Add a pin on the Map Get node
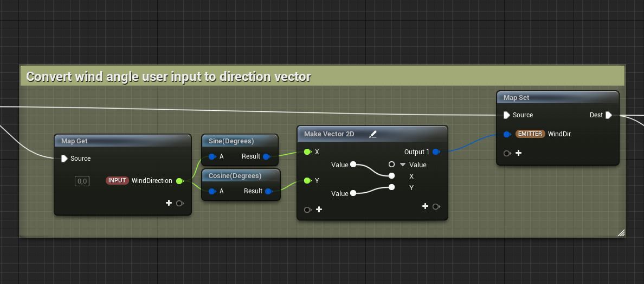 click(x=169, y=203)
